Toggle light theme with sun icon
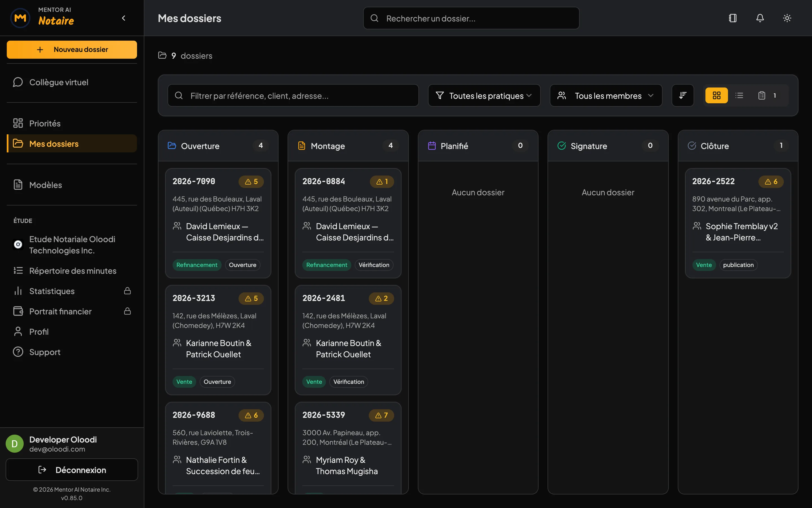This screenshot has width=812, height=508. click(x=787, y=18)
